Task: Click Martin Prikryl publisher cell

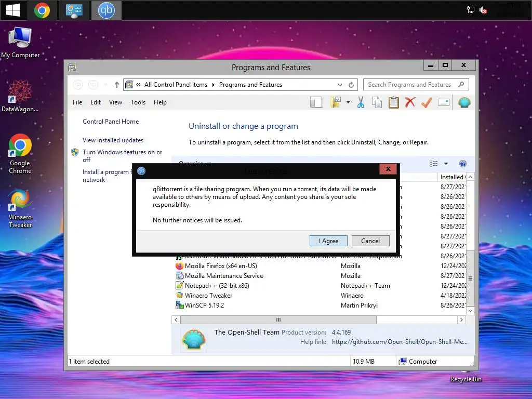Action: 359,305
